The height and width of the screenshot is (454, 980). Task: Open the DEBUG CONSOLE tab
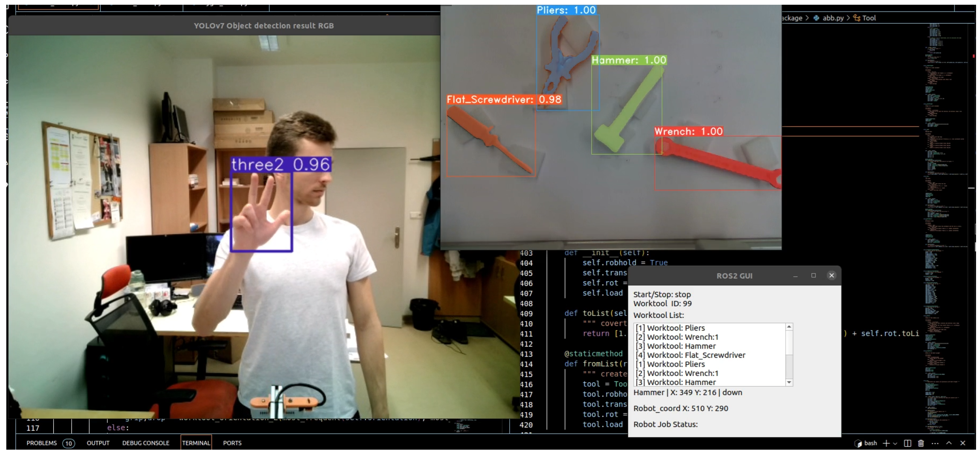point(146,443)
